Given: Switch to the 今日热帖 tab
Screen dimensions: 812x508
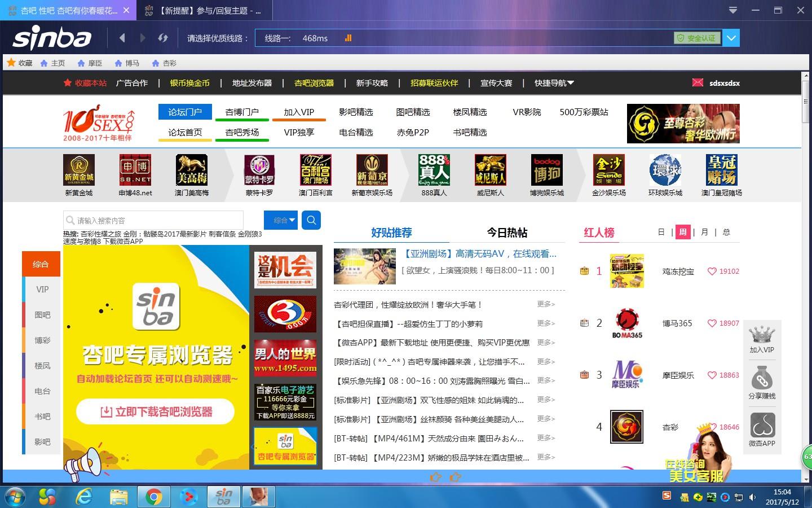Looking at the screenshot, I should pyautogui.click(x=507, y=233).
